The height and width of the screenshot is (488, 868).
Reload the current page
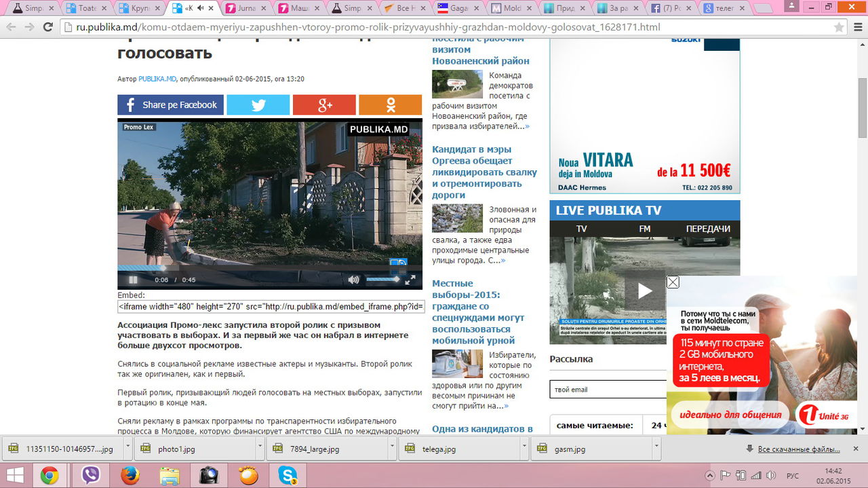click(48, 27)
